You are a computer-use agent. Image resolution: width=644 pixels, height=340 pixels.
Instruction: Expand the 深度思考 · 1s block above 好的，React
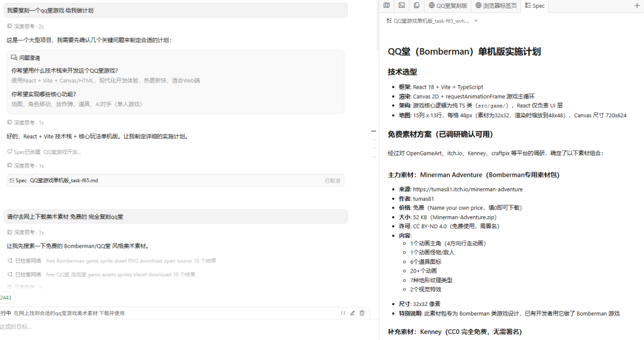coord(26,123)
